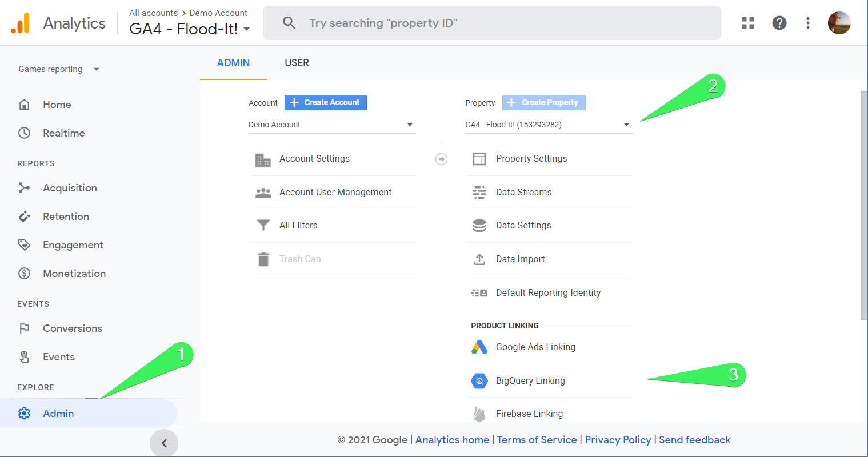Click the Retention icon in sidebar

tap(24, 217)
